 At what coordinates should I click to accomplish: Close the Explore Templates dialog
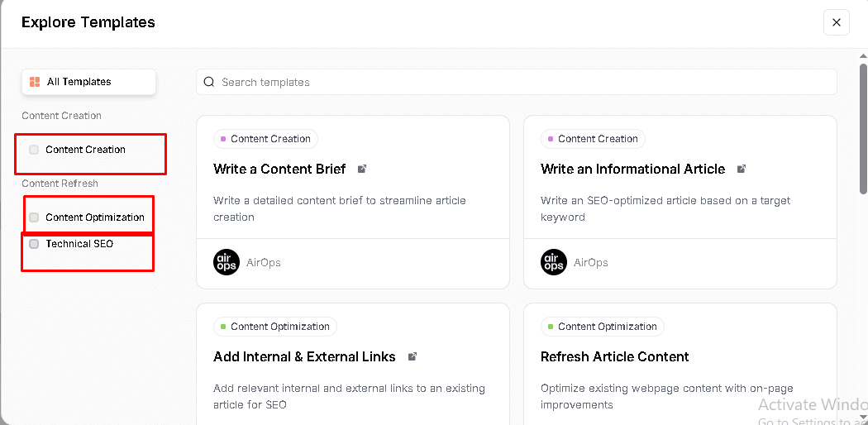click(x=836, y=22)
